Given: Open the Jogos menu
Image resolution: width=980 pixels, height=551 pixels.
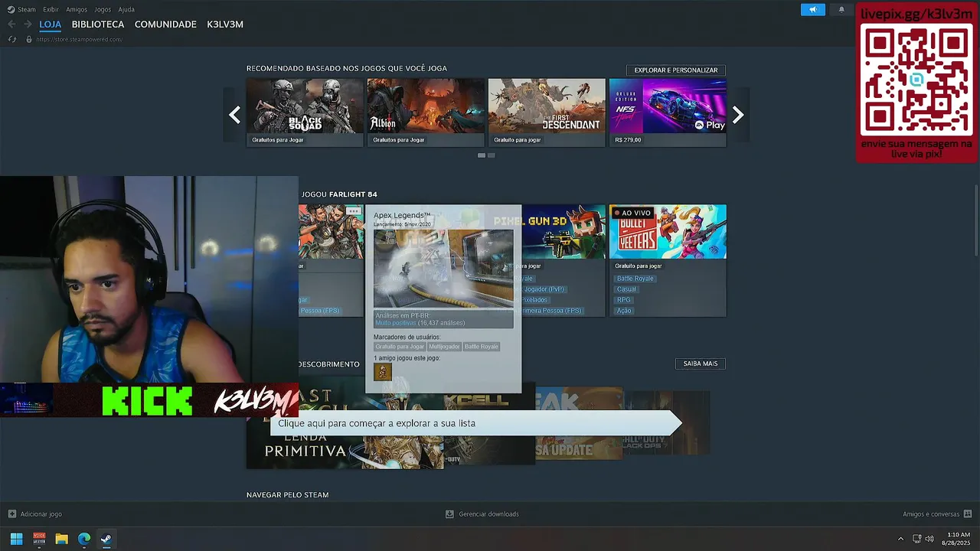Looking at the screenshot, I should 103,9.
